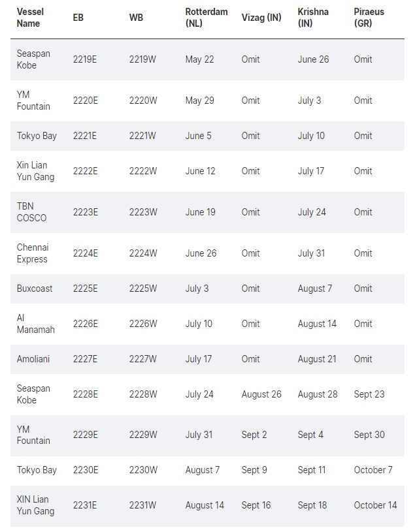This screenshot has height=532, width=415.
Task: Click the WB column header
Action: tap(137, 18)
